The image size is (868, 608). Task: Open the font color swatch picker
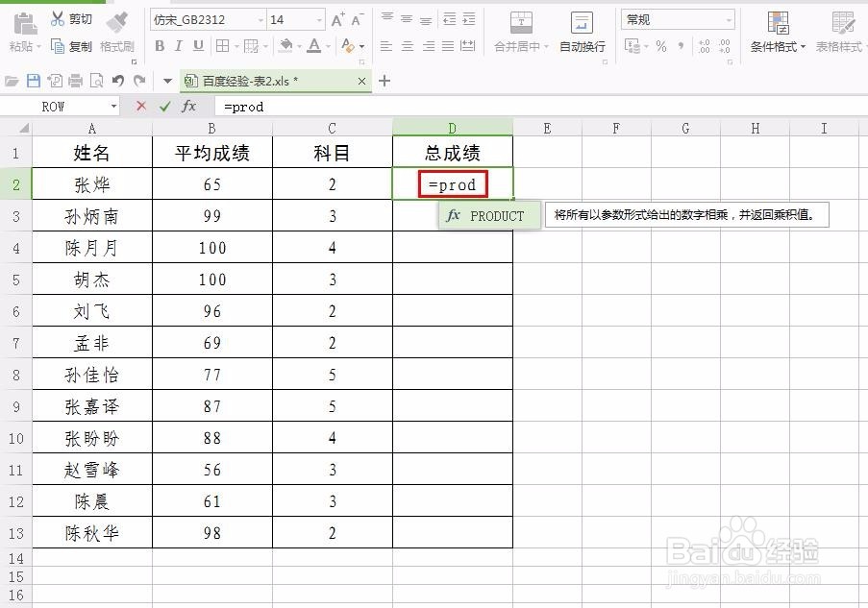point(326,46)
